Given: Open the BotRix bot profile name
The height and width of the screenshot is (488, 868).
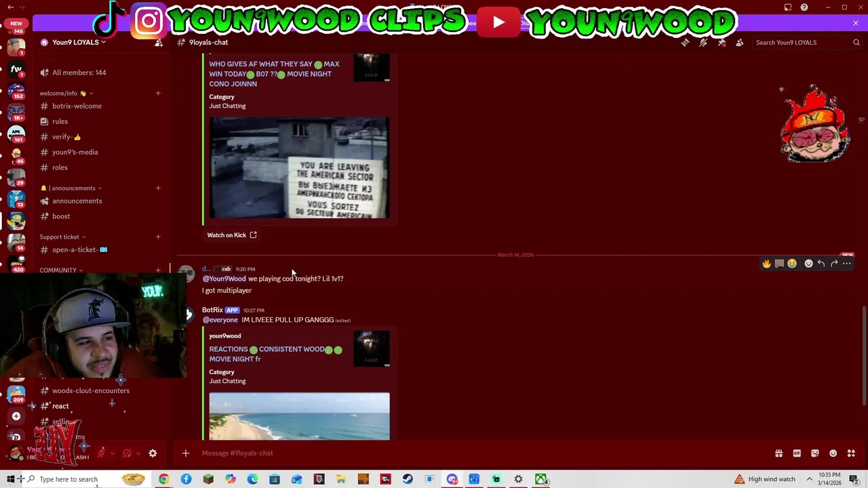Looking at the screenshot, I should coord(212,310).
